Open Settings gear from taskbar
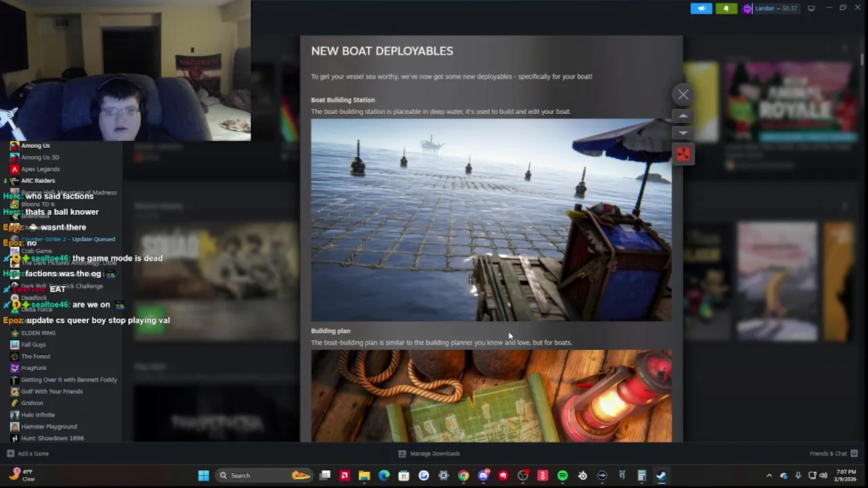The image size is (868, 488). click(x=443, y=475)
